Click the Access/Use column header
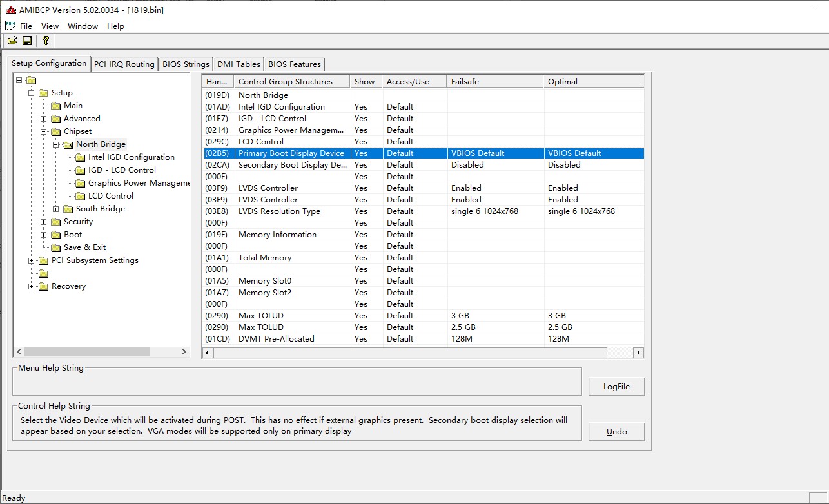 [415, 81]
